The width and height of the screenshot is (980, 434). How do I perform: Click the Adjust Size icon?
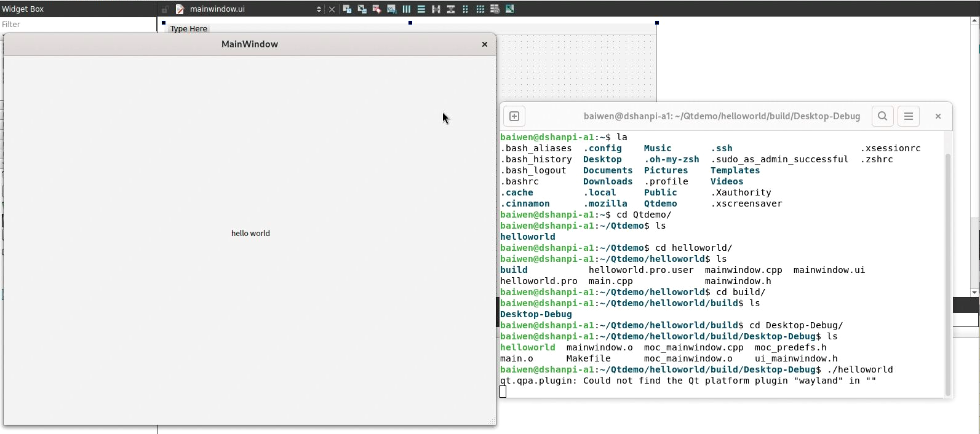click(509, 9)
